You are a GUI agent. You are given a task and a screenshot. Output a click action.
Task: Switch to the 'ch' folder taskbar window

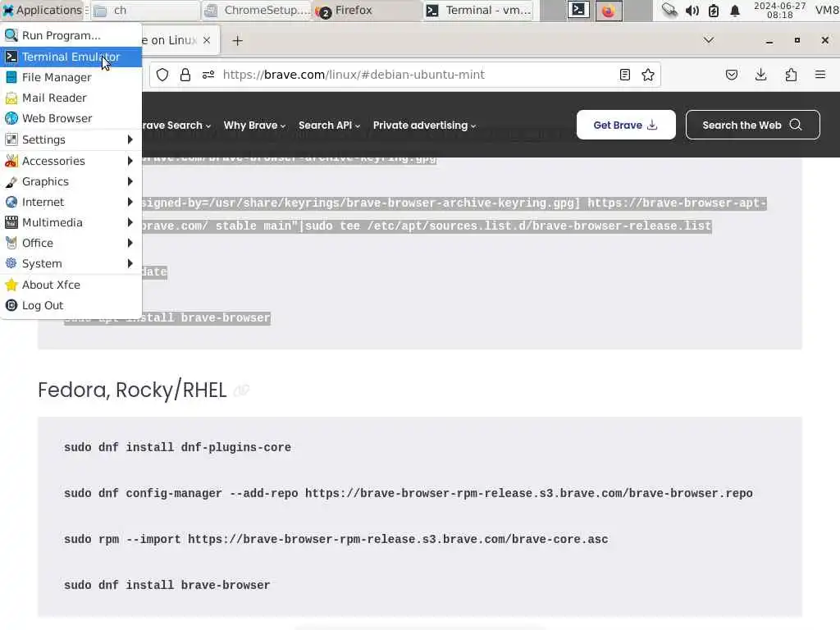click(146, 10)
